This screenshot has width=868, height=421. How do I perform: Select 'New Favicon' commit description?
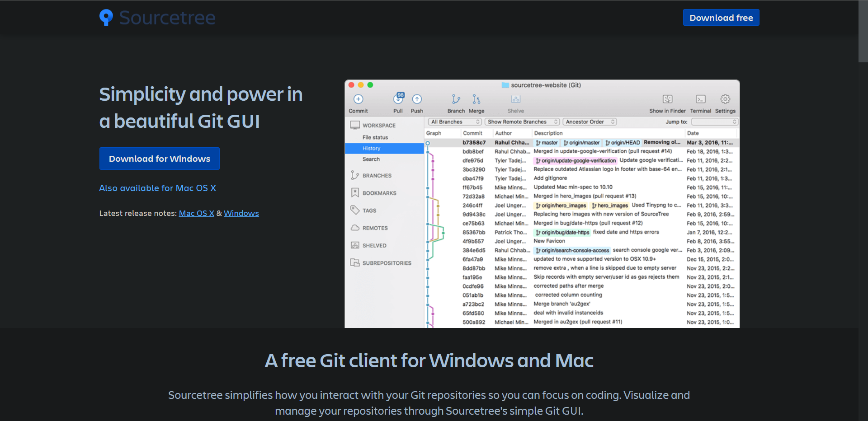click(549, 241)
